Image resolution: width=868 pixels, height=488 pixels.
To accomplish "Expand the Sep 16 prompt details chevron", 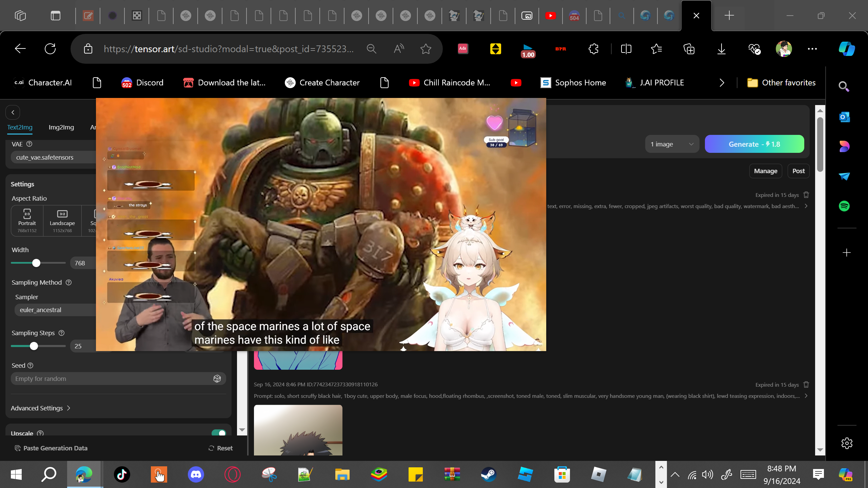I will 806,396.
